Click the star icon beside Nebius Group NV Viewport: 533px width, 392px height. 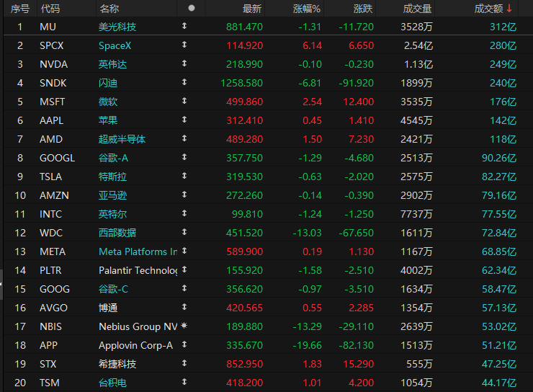pyautogui.click(x=184, y=326)
